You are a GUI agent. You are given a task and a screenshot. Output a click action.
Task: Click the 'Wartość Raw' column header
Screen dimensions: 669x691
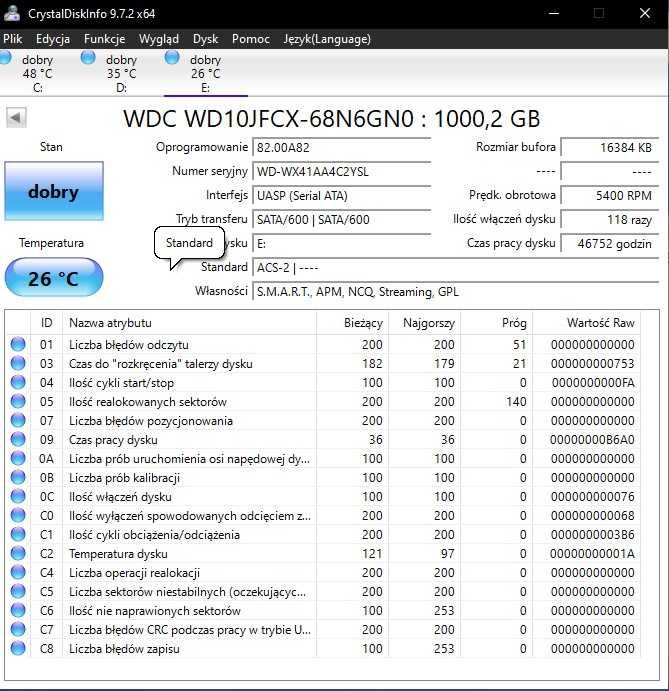pos(587,323)
